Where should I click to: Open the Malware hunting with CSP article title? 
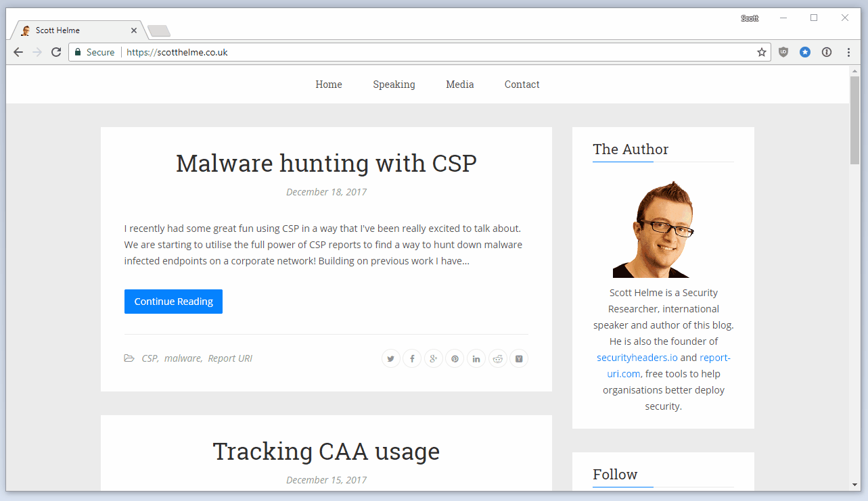[326, 164]
